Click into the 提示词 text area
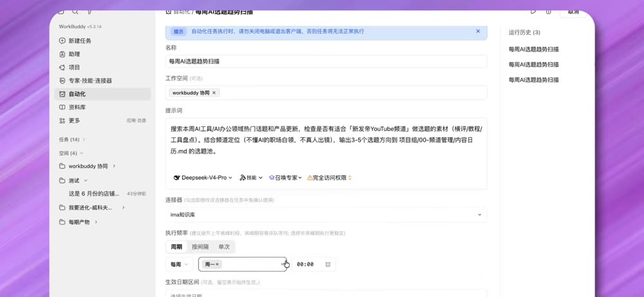Image resolution: width=644 pixels, height=297 pixels. pos(326,140)
